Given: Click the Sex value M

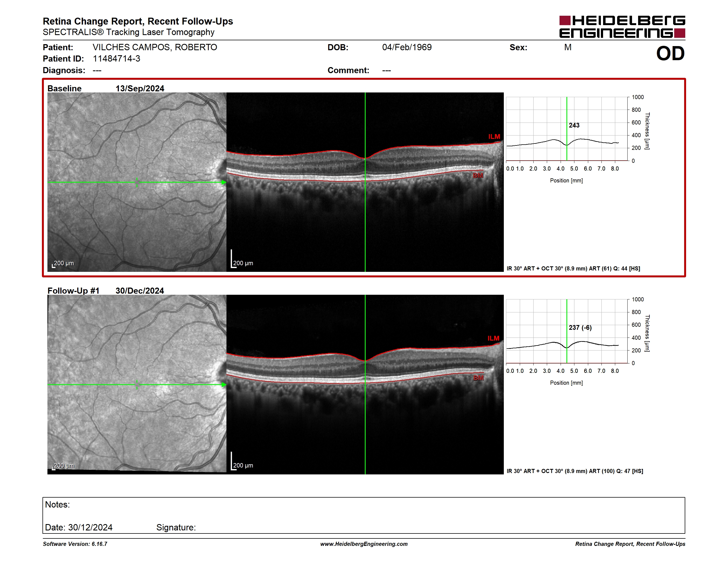Looking at the screenshot, I should 568,47.
